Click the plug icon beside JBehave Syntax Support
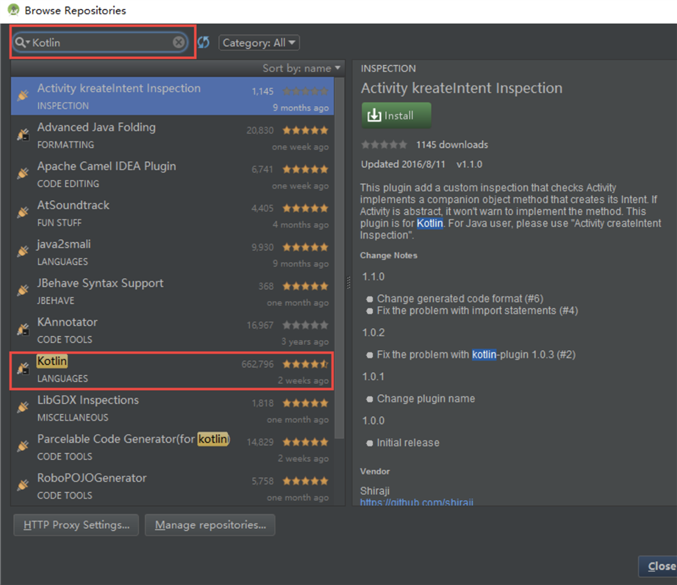This screenshot has width=677, height=585. (x=23, y=290)
